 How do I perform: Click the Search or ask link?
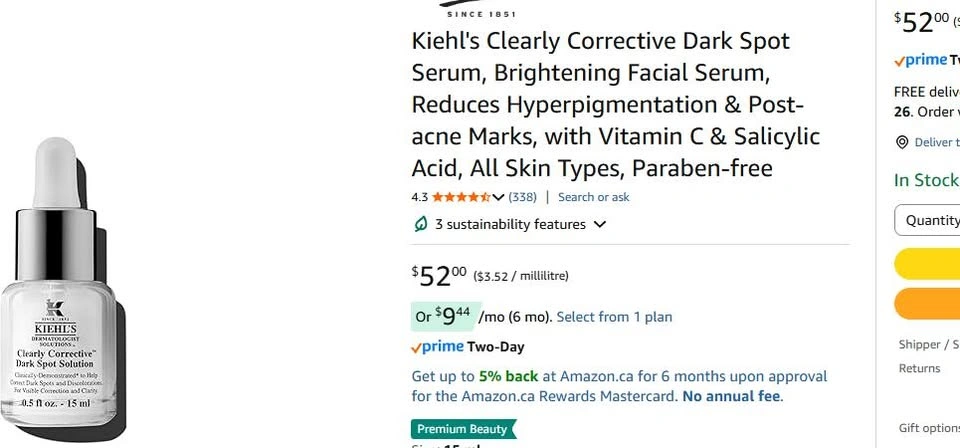click(594, 197)
